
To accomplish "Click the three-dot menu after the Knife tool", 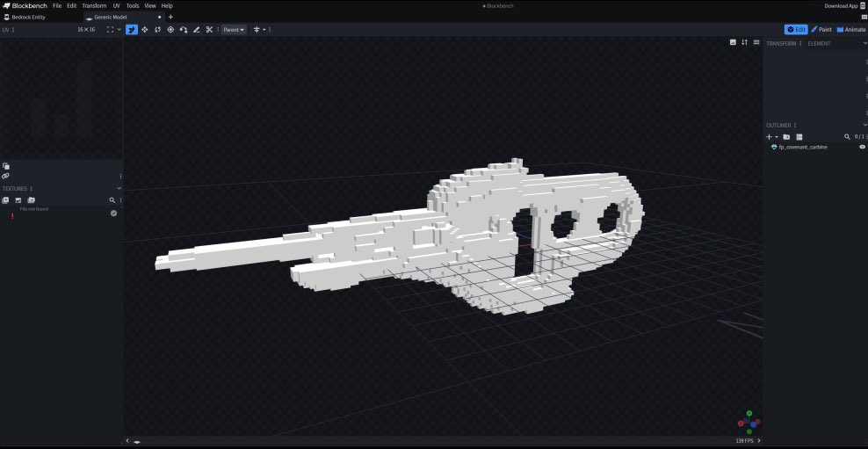I will 218,29.
